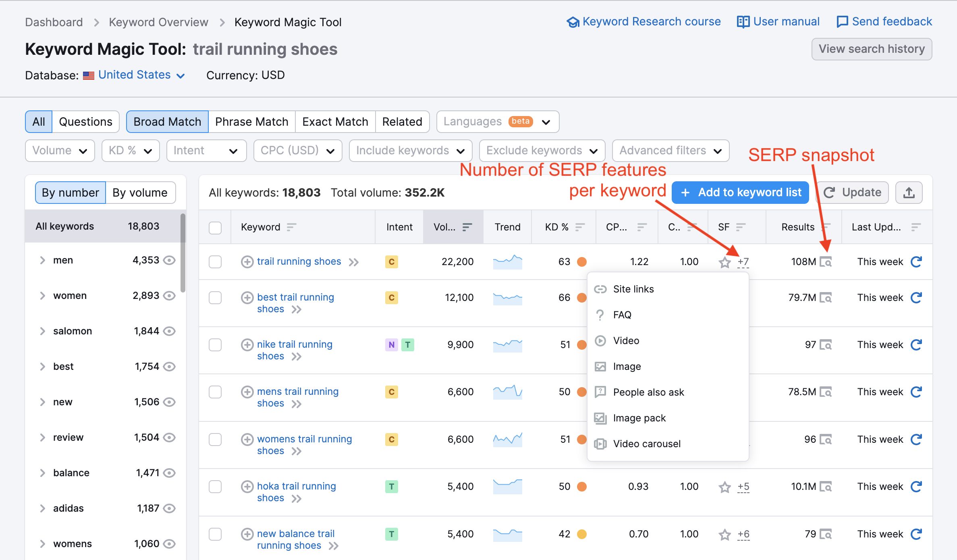Open the Advanced filters dropdown
957x560 pixels.
coord(670,150)
